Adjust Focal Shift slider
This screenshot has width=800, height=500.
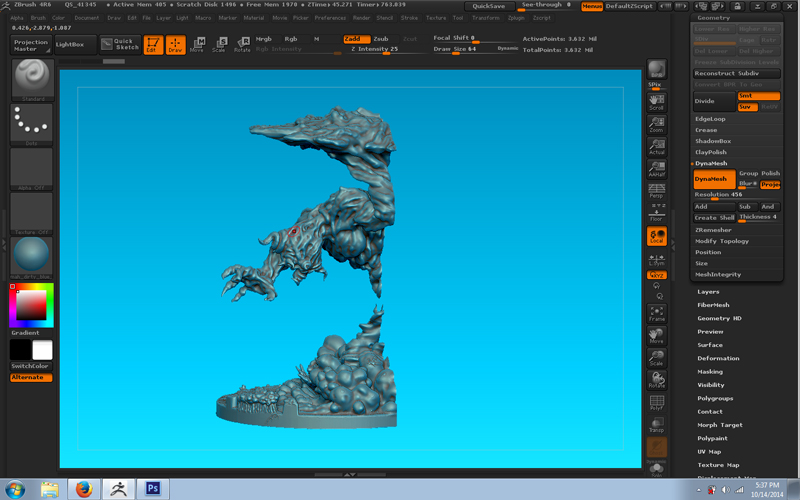tap(475, 39)
